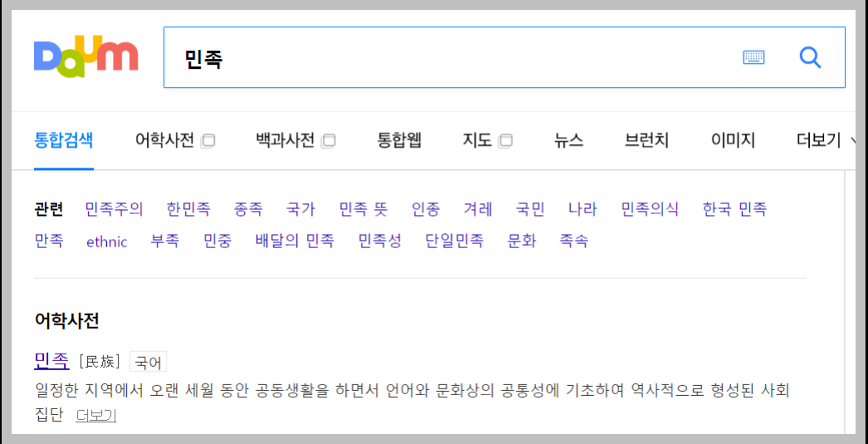The image size is (868, 444).
Task: Search related term 문화
Action: click(522, 242)
